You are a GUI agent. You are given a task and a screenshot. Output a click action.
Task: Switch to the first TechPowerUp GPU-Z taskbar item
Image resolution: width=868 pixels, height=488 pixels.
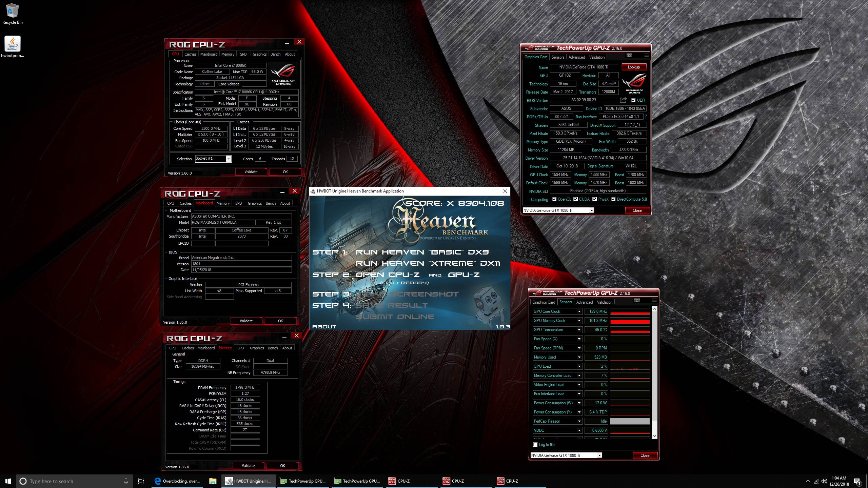point(303,481)
